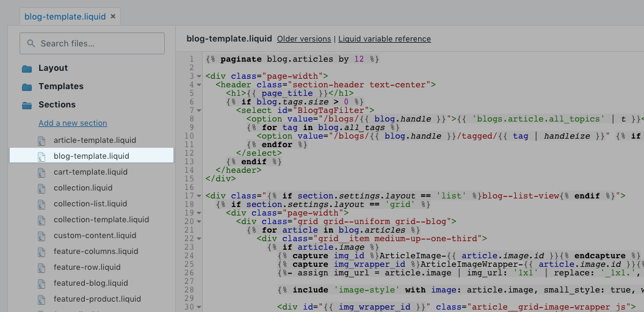644x312 pixels.
Task: Click file icon beside featured-product.liquid
Action: pyautogui.click(x=41, y=299)
